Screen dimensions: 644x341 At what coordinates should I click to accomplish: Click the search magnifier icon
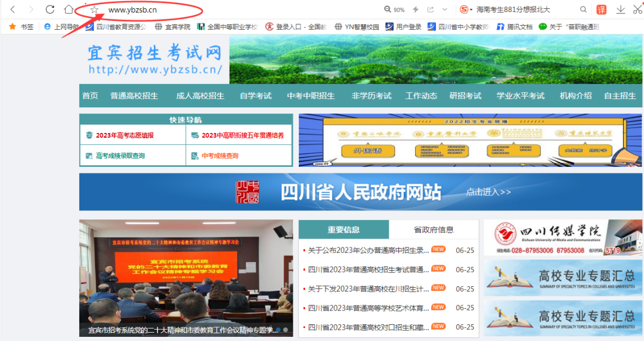[x=583, y=10]
